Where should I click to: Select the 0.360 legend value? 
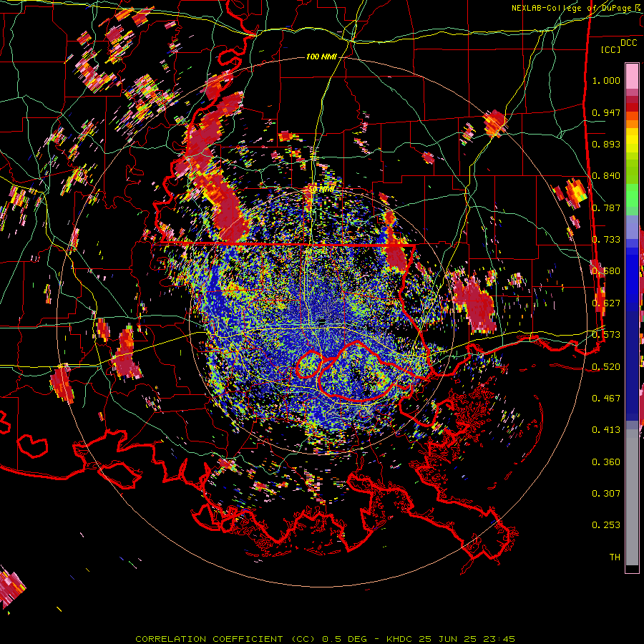(x=606, y=462)
